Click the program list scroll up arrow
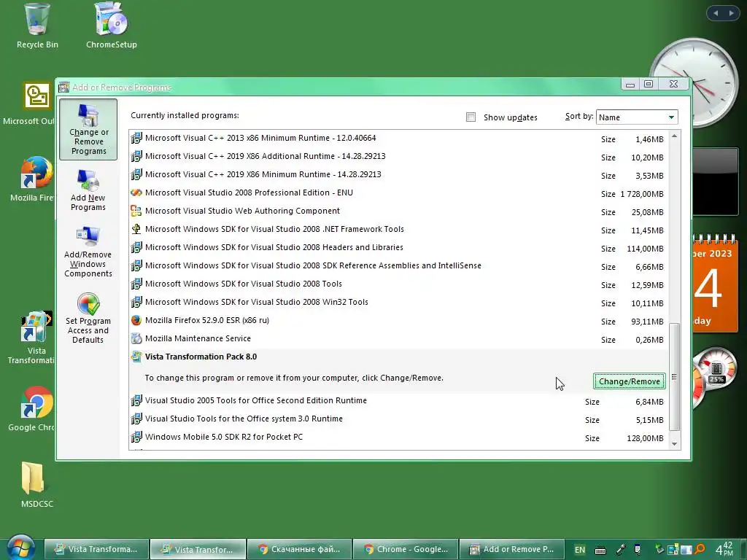The width and height of the screenshot is (747, 560). (674, 136)
